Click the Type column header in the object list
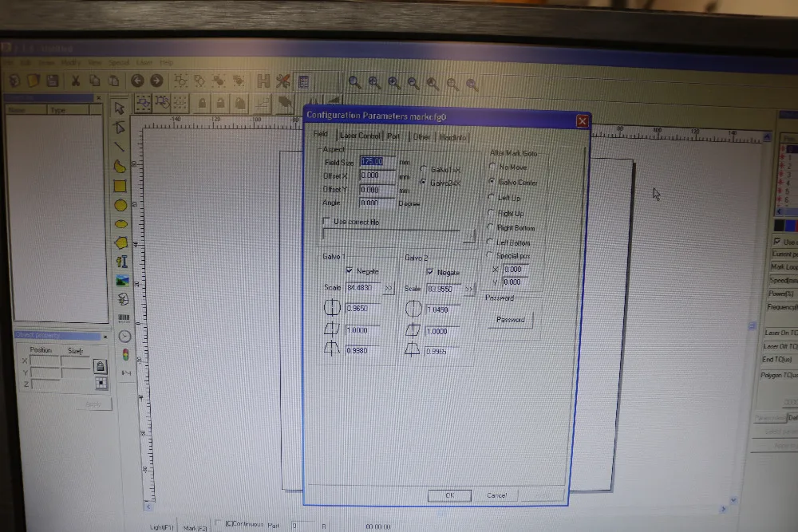Screen dimensions: 798x532 68,110
